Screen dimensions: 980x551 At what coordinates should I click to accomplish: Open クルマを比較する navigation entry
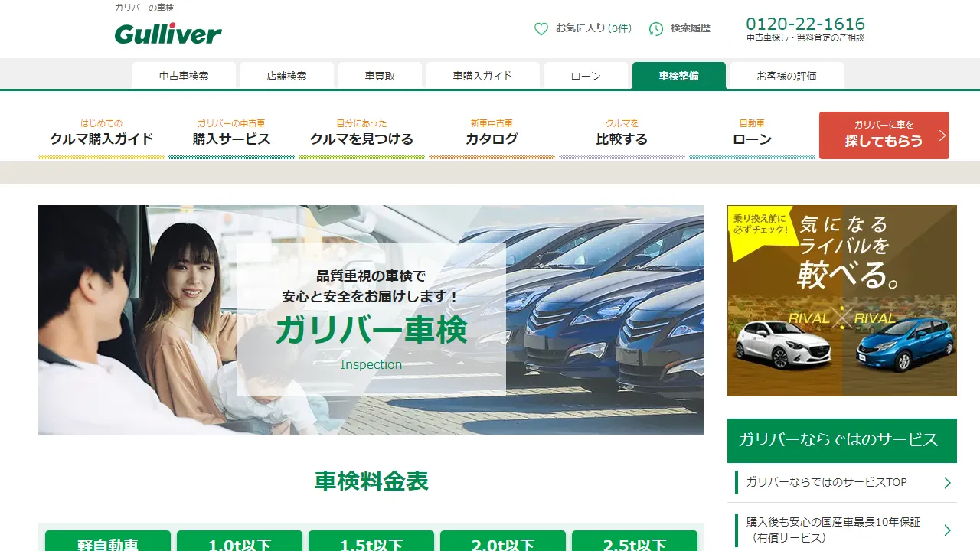coord(622,132)
